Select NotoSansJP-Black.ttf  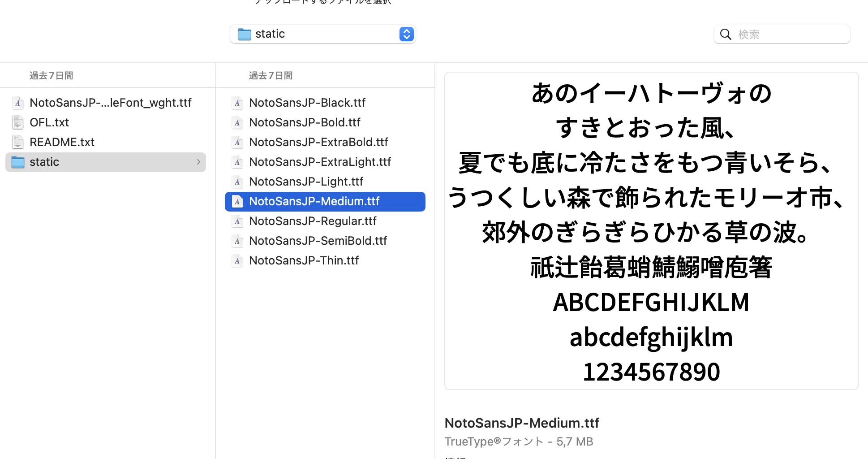tap(325, 103)
